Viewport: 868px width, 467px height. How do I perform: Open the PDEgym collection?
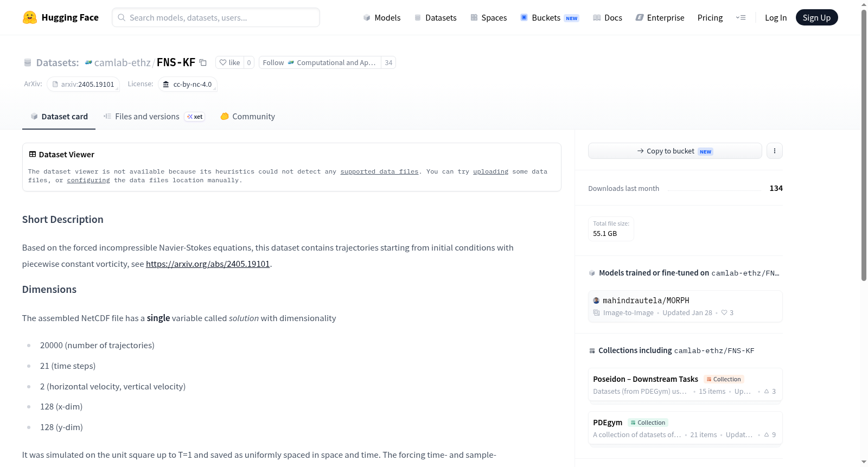click(x=685, y=428)
